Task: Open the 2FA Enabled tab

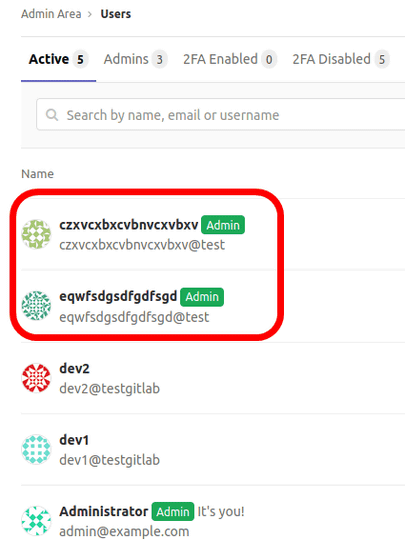Action: click(230, 59)
